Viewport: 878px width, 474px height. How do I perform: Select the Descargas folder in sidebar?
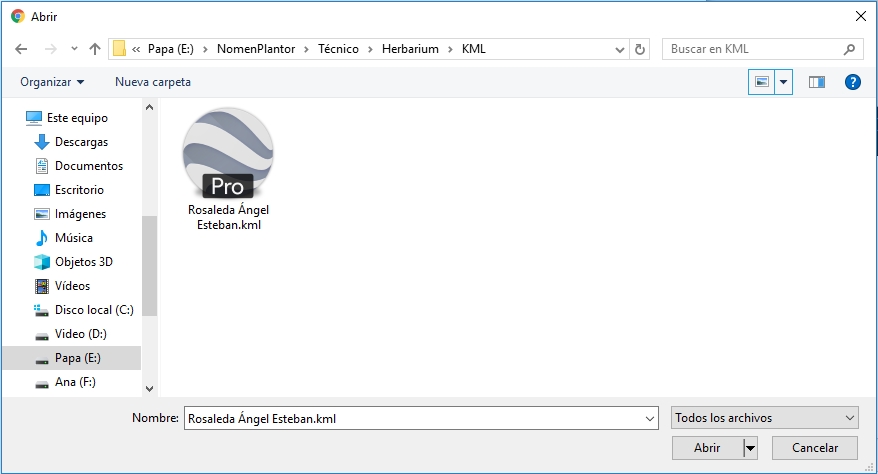click(x=81, y=142)
